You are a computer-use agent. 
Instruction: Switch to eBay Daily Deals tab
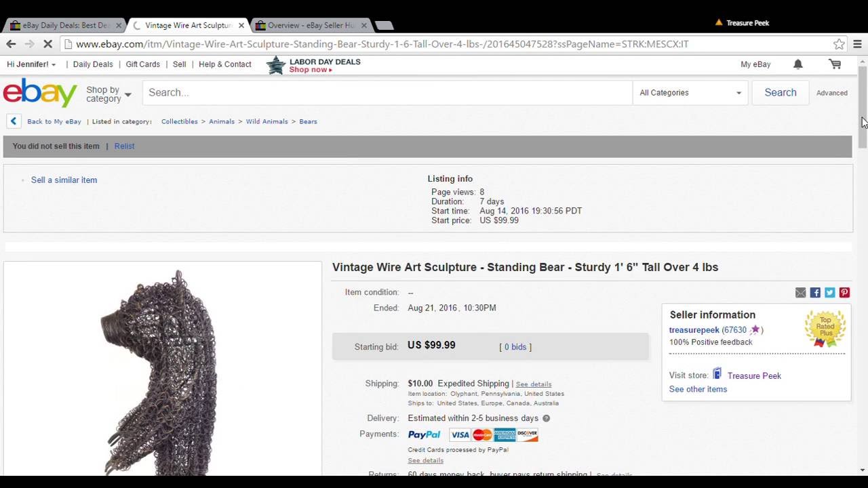pos(66,25)
